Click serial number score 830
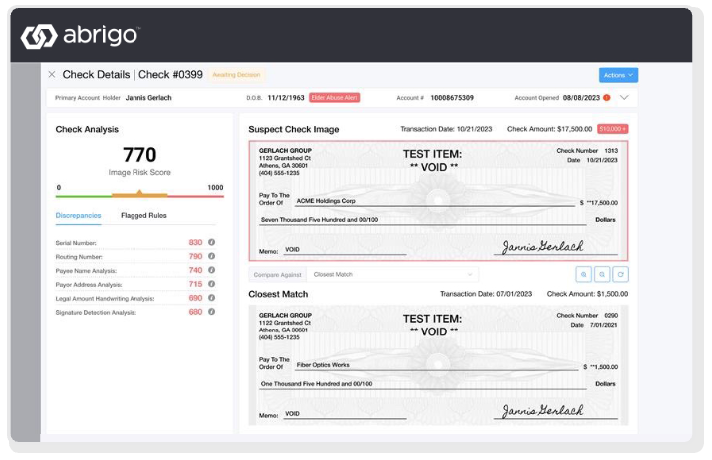Image resolution: width=712 pixels, height=460 pixels. (195, 242)
